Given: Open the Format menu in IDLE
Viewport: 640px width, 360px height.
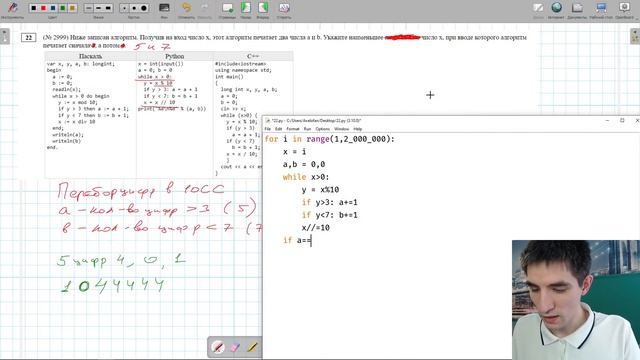Looking at the screenshot, I should [293, 129].
